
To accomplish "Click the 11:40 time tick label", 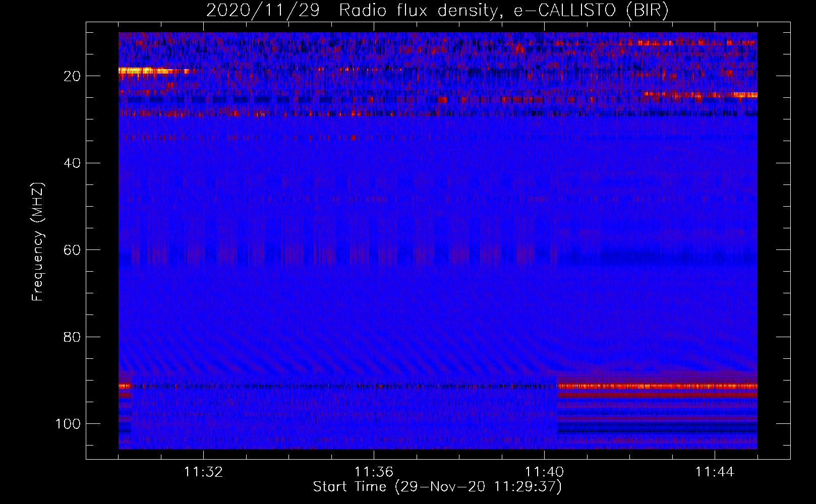I will pos(544,472).
